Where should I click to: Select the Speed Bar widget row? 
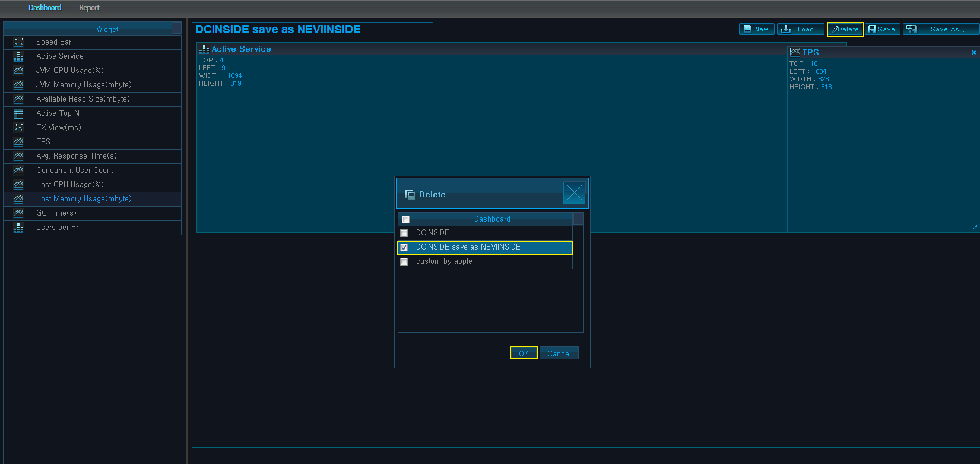point(93,42)
